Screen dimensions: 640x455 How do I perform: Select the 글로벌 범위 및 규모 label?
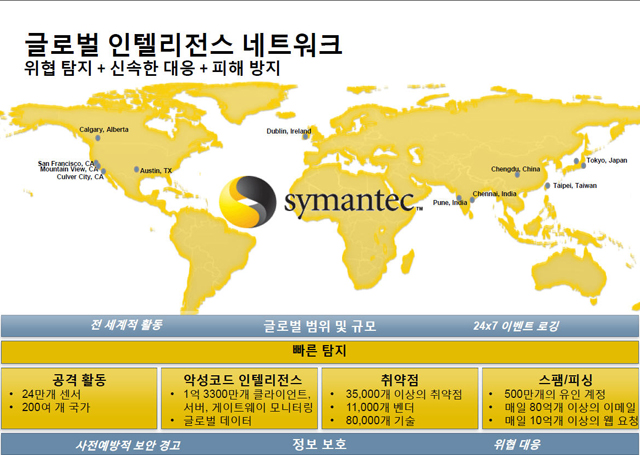point(319,326)
